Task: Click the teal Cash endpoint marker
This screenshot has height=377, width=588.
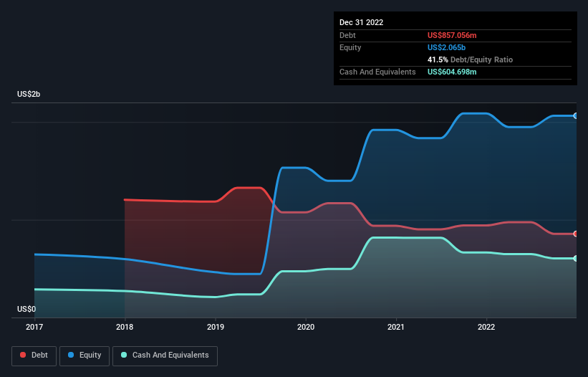Action: click(576, 259)
